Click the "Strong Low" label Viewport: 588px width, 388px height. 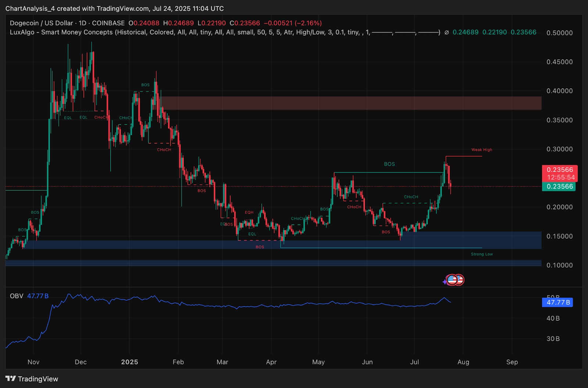point(482,254)
